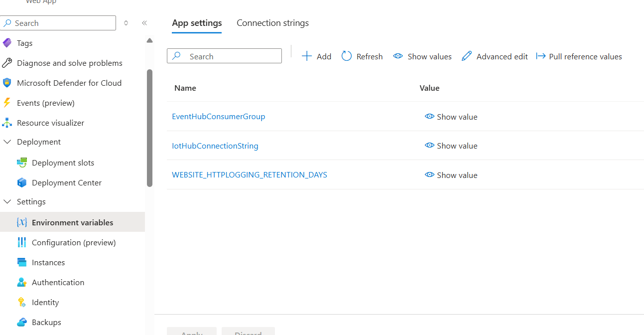This screenshot has height=335, width=644.
Task: Click the sidebar vertical scrollbar thumb
Action: (x=149, y=128)
